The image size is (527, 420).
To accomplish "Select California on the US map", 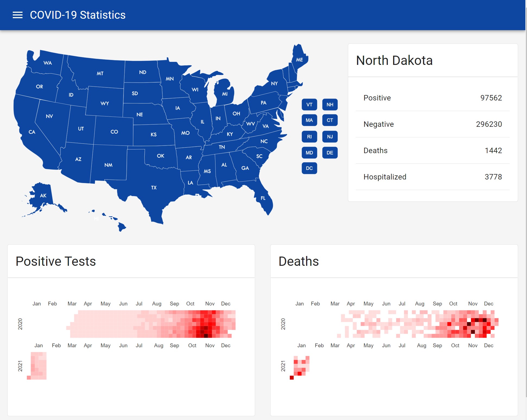I will [32, 132].
